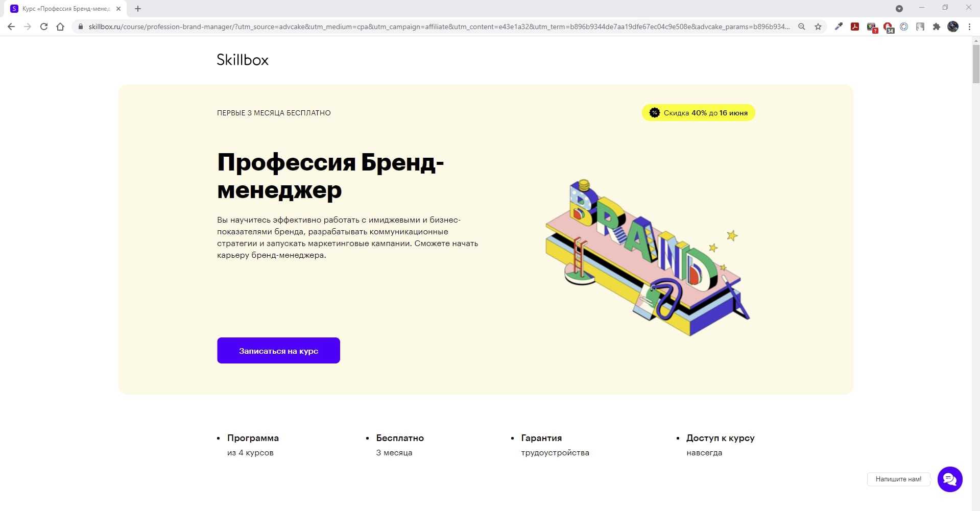980x511 pixels.
Task: Activate the eyedropper color picker extension
Action: click(x=839, y=27)
